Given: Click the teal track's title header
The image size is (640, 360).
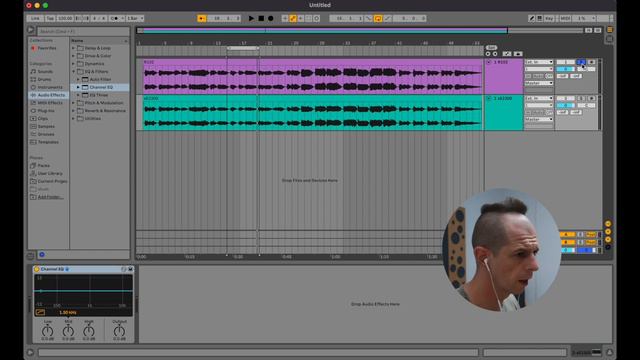Looking at the screenshot, I should (503, 98).
